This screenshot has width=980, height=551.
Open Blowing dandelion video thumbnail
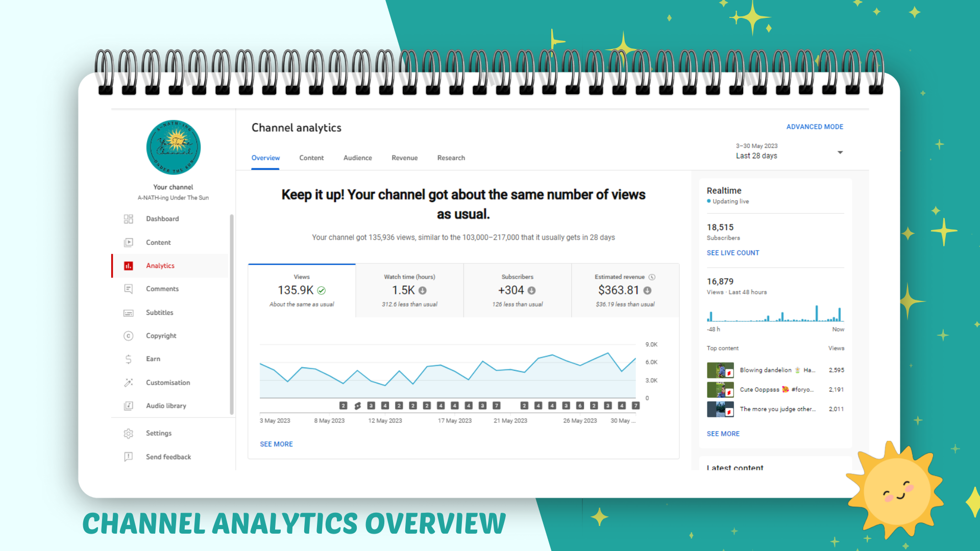(x=720, y=370)
